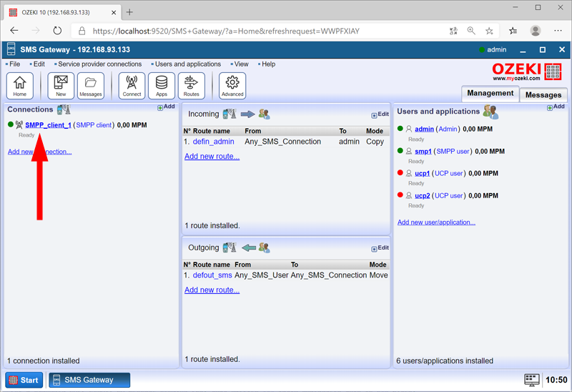Open the Advanced gear icon
Screen dimensions: 572x392
coord(232,86)
